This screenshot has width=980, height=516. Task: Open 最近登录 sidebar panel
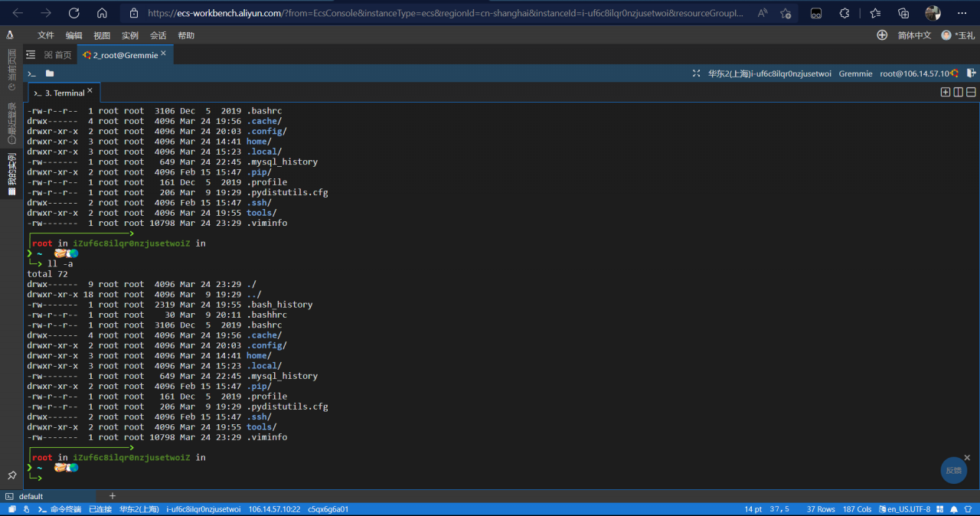11,122
